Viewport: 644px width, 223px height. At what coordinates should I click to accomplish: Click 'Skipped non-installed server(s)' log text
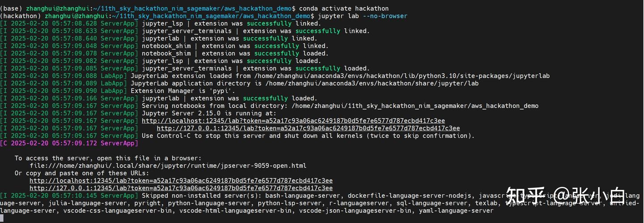(201, 195)
